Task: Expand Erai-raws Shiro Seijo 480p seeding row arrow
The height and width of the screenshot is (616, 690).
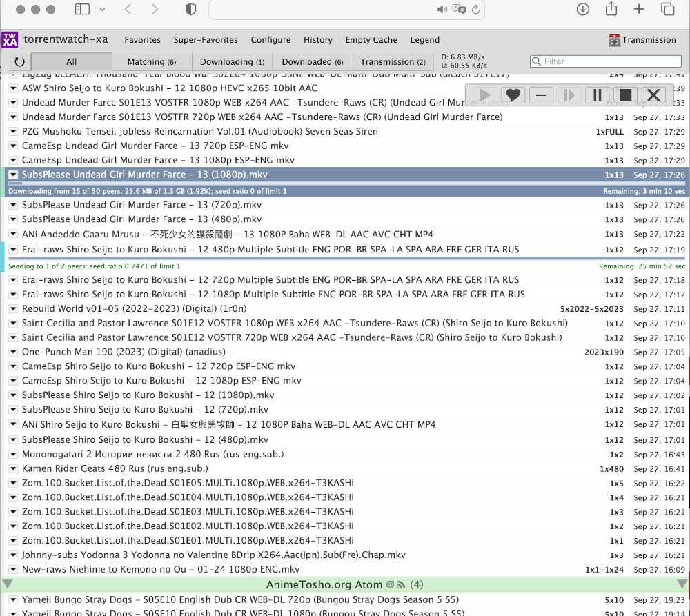Action: click(13, 250)
